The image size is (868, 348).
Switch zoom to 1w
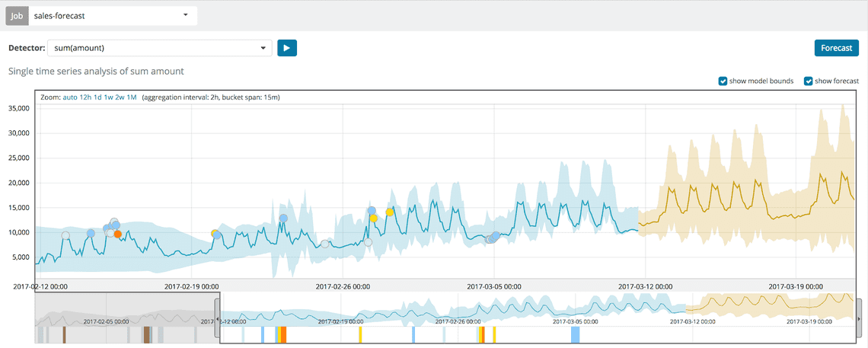pos(109,97)
